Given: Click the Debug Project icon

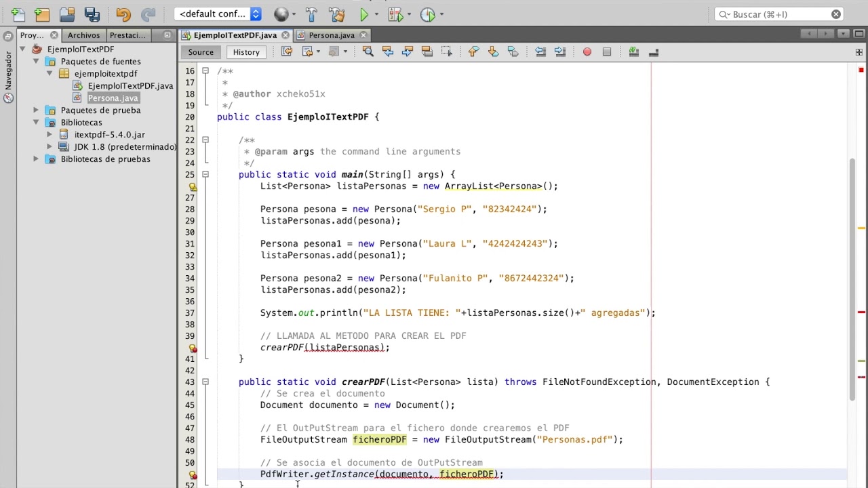Looking at the screenshot, I should (395, 14).
